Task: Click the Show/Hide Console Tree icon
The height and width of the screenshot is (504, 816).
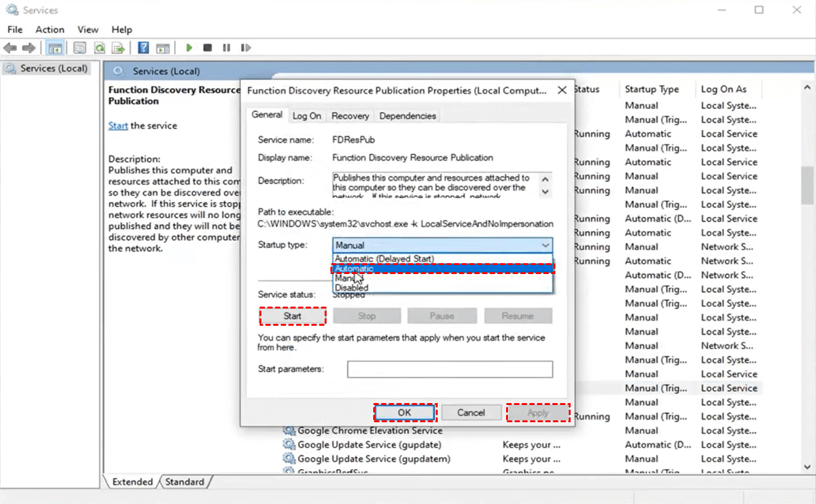Action: pos(55,48)
